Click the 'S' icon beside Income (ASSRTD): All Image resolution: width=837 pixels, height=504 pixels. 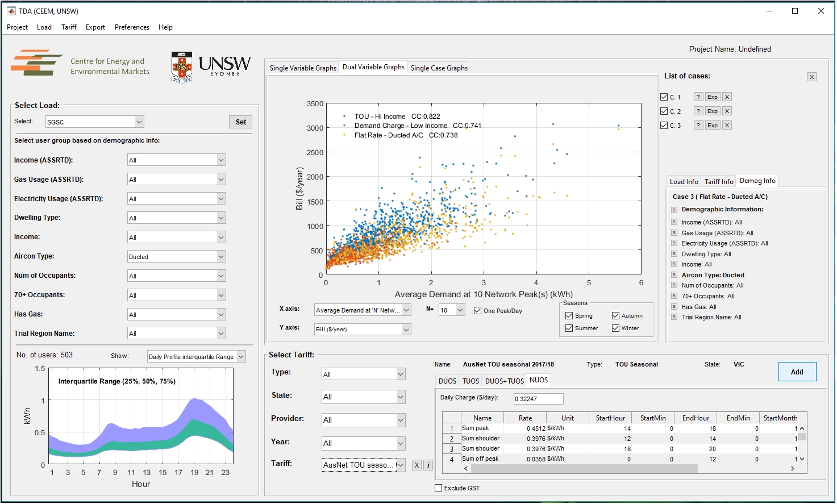coord(674,222)
